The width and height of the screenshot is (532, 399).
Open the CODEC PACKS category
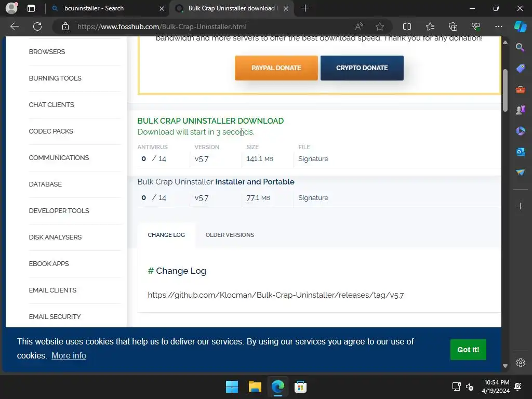[x=51, y=131]
